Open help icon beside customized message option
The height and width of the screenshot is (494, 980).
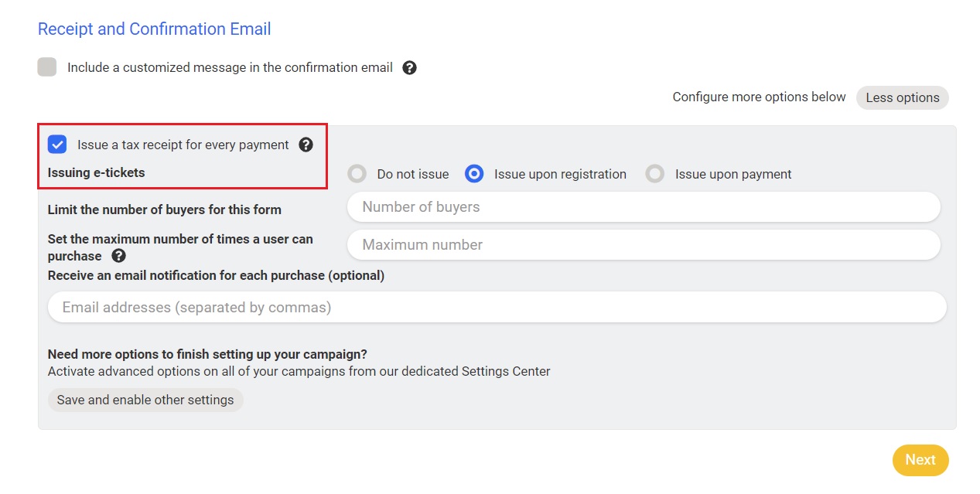point(410,68)
